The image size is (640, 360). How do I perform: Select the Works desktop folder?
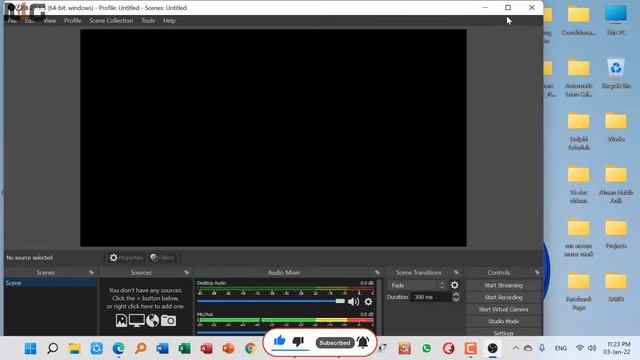(x=616, y=127)
